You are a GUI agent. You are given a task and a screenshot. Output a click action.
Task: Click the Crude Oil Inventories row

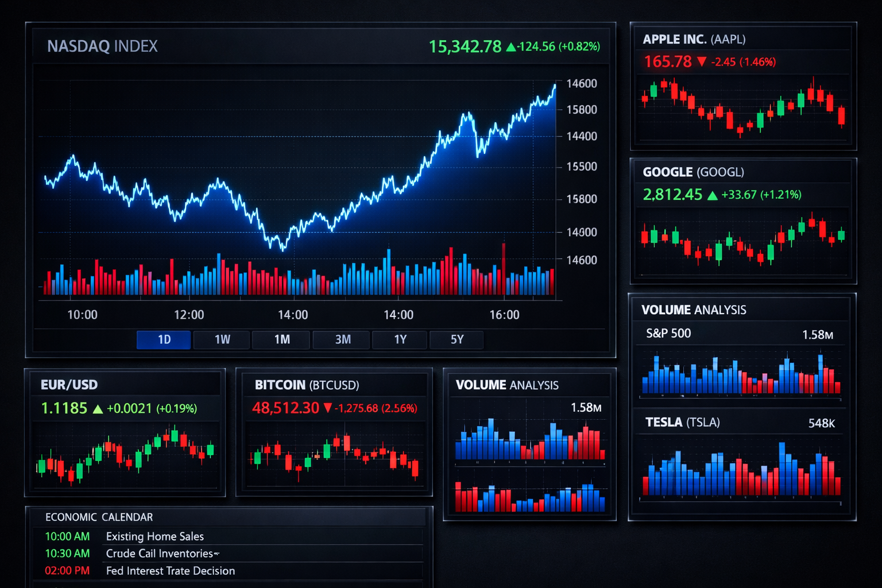pos(164,554)
